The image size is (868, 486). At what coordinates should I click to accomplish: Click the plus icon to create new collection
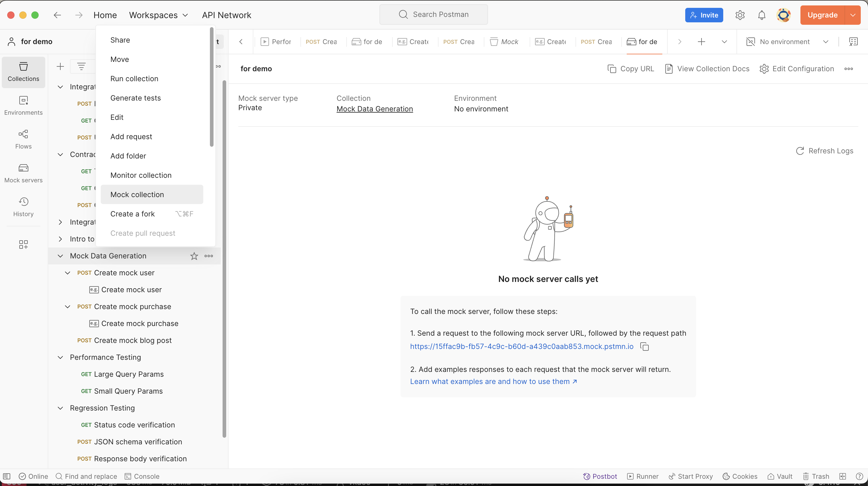(x=60, y=66)
